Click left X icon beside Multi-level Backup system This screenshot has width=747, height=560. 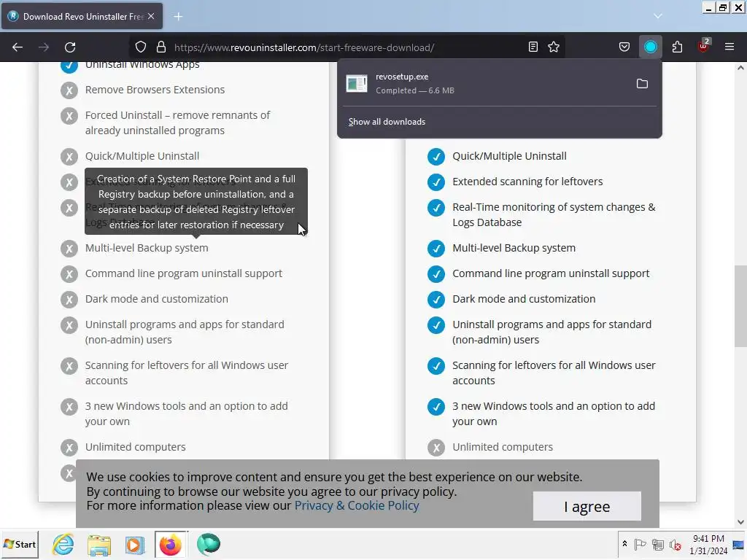click(x=69, y=249)
